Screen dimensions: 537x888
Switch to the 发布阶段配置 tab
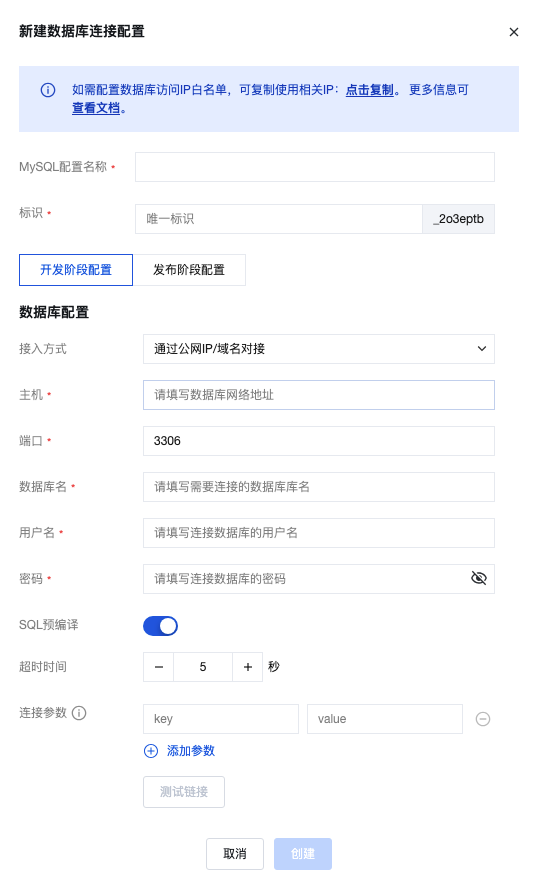189,270
